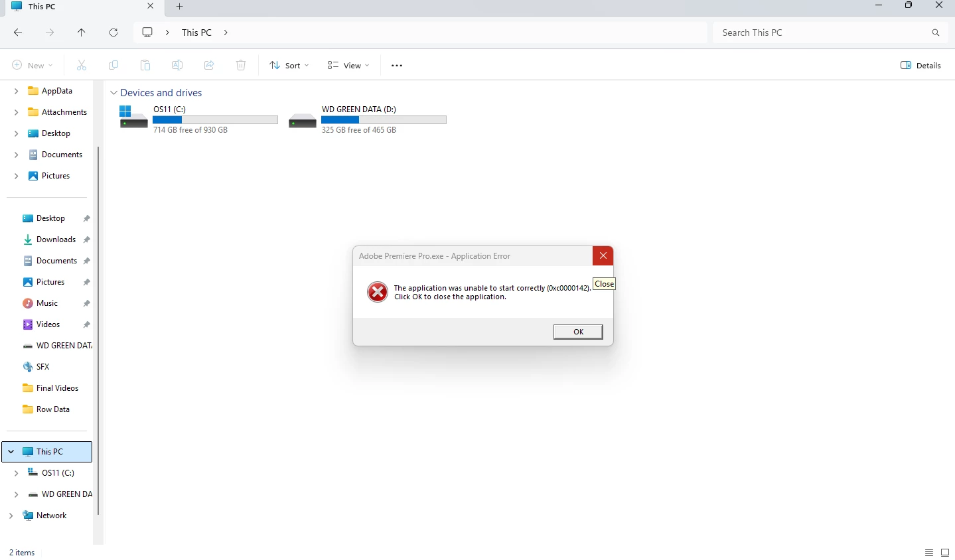Open pinned Downloads folder

[x=56, y=240]
